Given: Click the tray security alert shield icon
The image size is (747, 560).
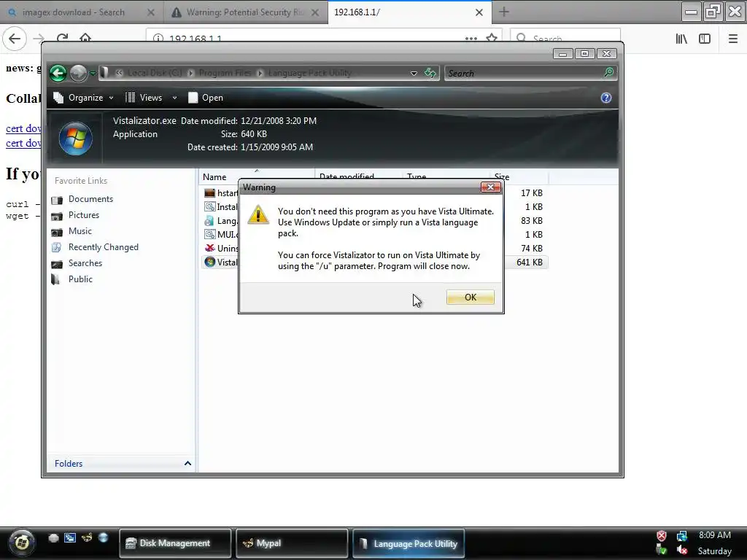Looking at the screenshot, I should (662, 536).
